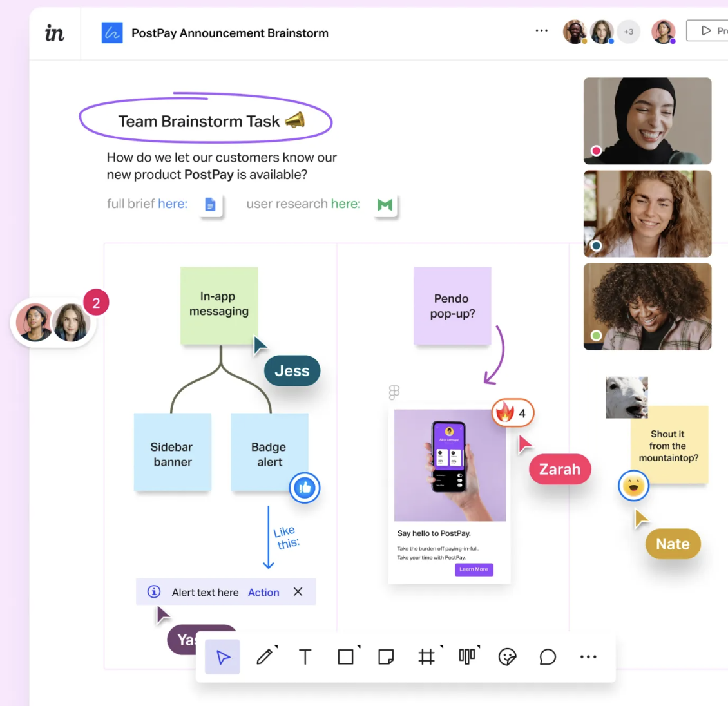Follow the 'here:' link for full brief

point(173,204)
